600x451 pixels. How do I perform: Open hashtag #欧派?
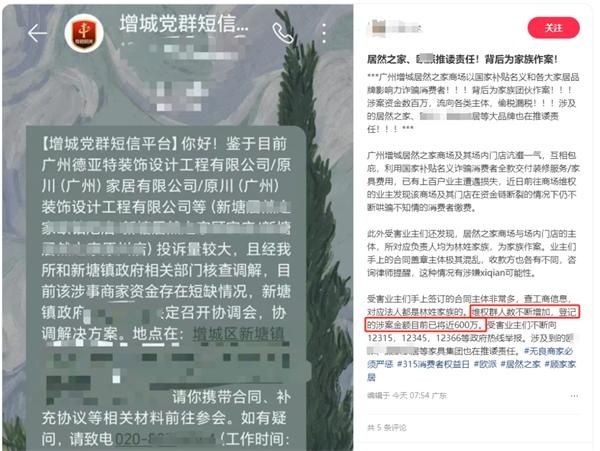coord(485,364)
